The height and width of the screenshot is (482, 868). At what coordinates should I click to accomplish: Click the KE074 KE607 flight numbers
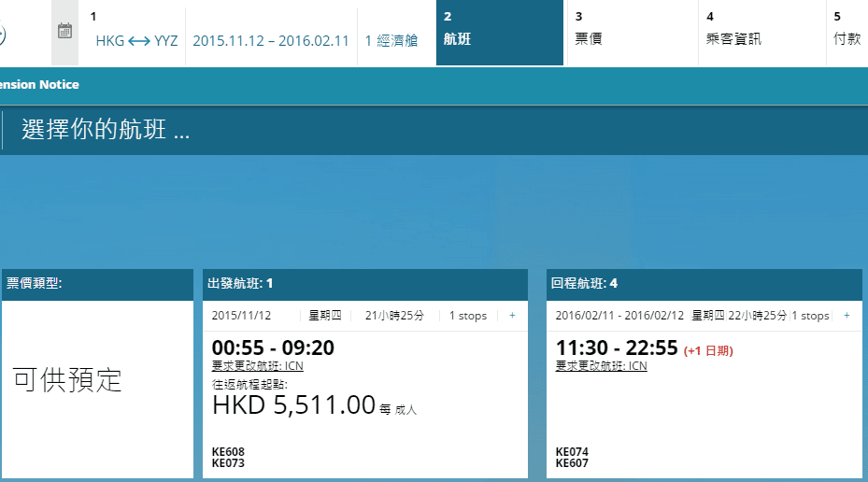click(x=572, y=458)
